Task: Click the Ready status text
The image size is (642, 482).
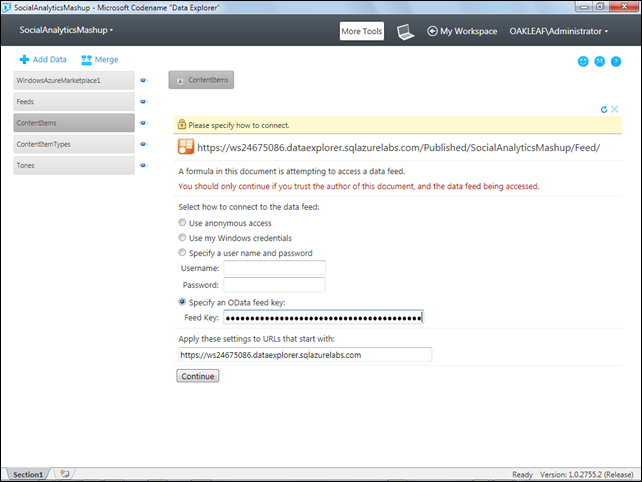Action: pyautogui.click(x=522, y=475)
